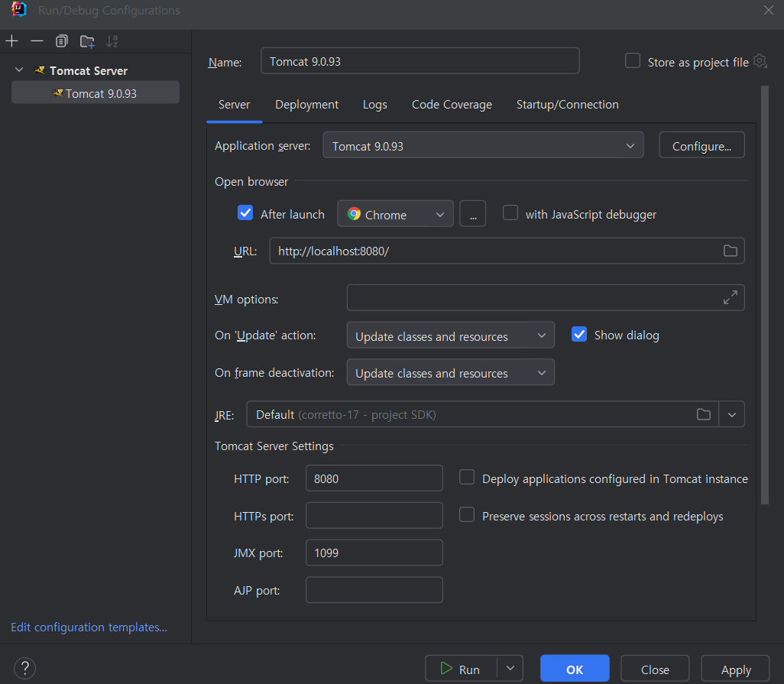Click the JMX port field

pos(374,553)
